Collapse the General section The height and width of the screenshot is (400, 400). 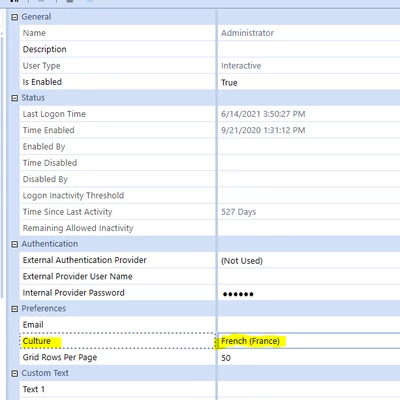[x=14, y=17]
